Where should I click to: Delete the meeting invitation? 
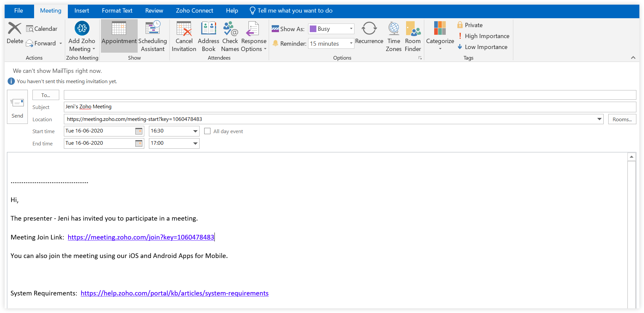[15, 34]
